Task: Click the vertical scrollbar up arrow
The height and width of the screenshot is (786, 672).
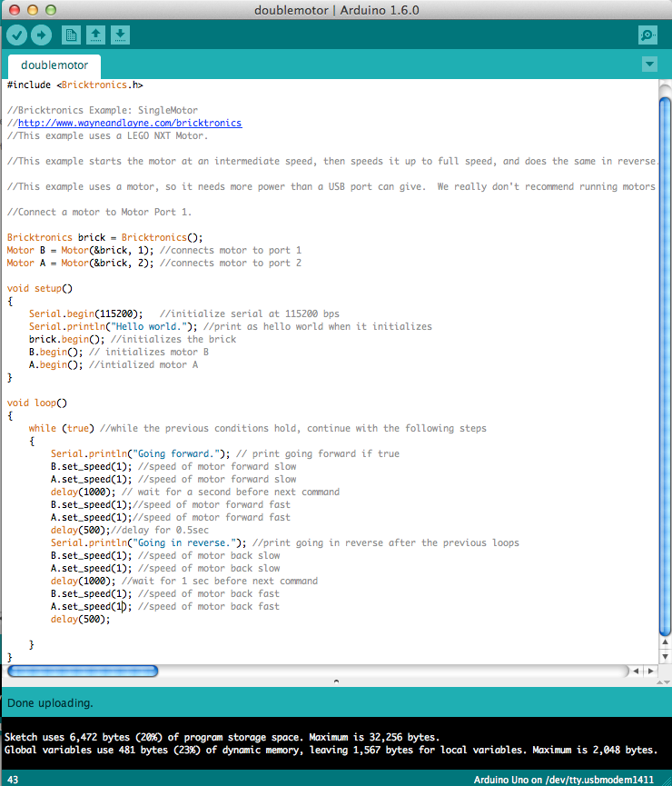Action: (665, 642)
